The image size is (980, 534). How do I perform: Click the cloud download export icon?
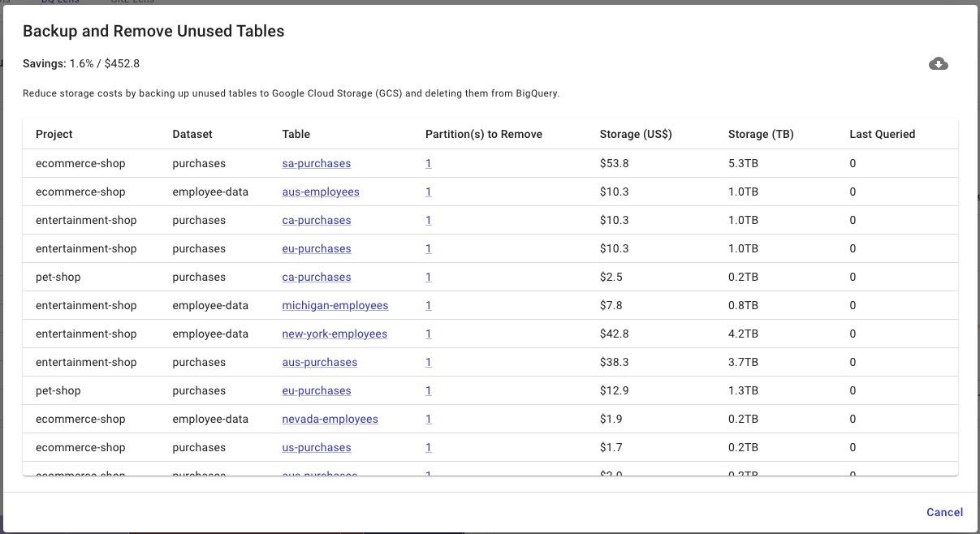939,62
